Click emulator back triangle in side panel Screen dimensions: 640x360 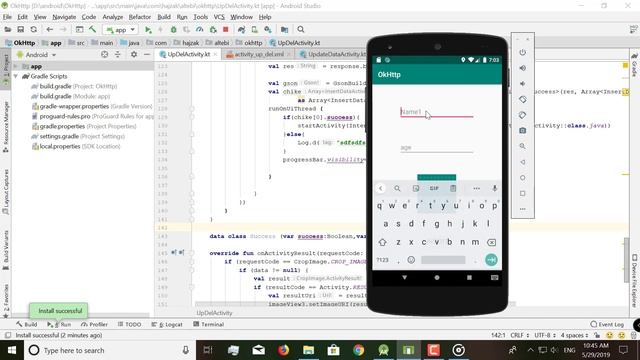pyautogui.click(x=522, y=162)
